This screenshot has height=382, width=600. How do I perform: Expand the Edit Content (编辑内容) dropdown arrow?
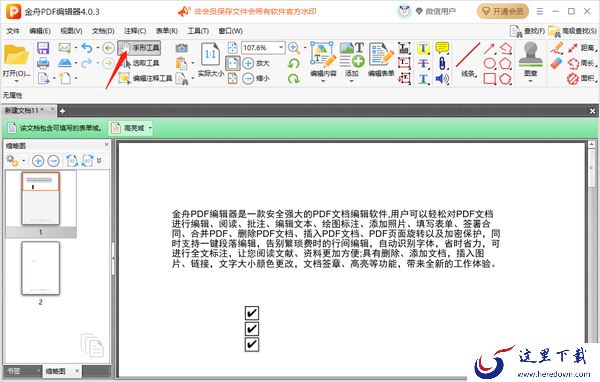[323, 81]
